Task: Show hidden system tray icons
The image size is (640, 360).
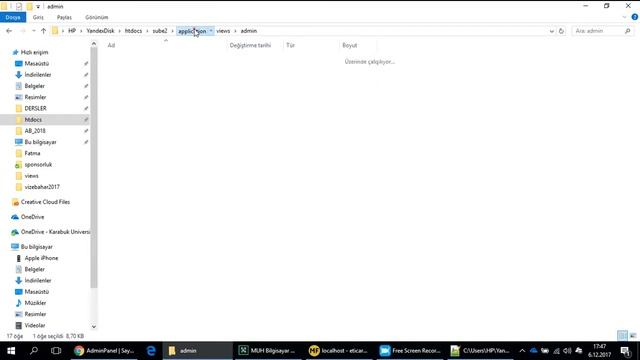Action: [x=522, y=351]
